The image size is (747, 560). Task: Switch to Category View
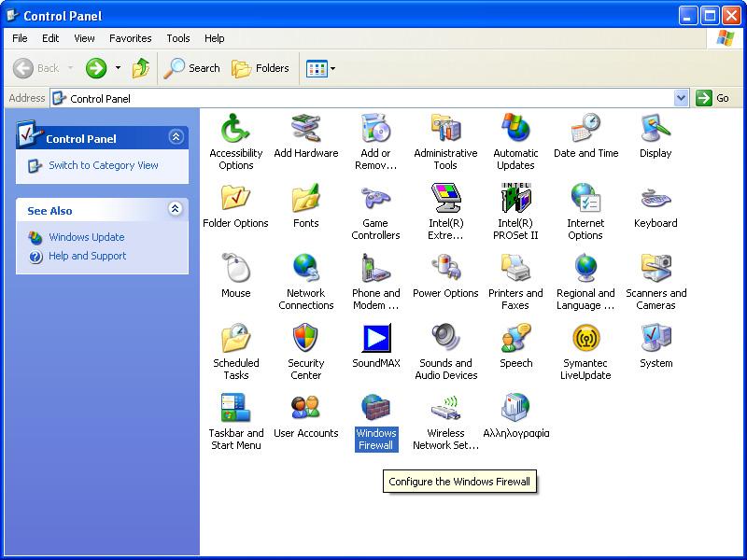tap(104, 165)
